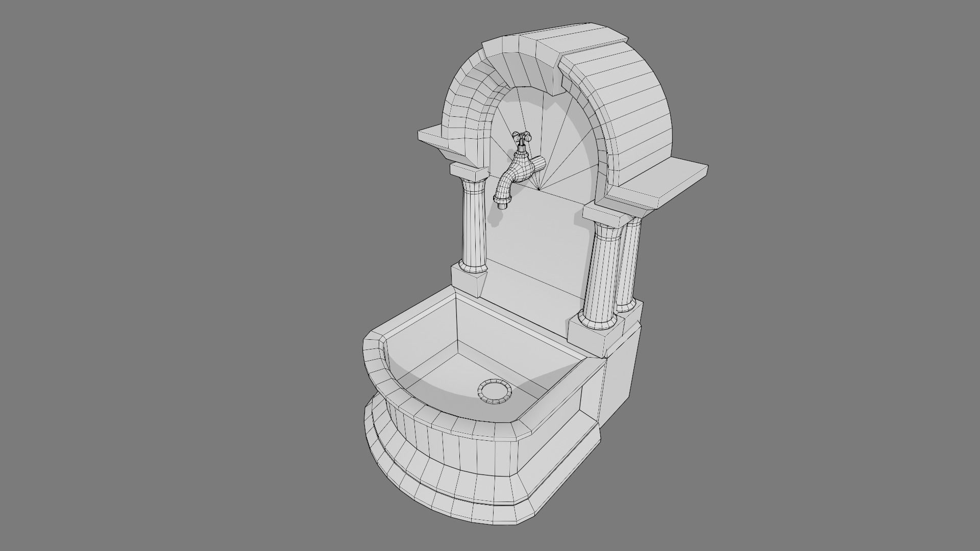This screenshot has width=980, height=551.
Task: Click the circular drain ring in basin
Action: [x=494, y=392]
